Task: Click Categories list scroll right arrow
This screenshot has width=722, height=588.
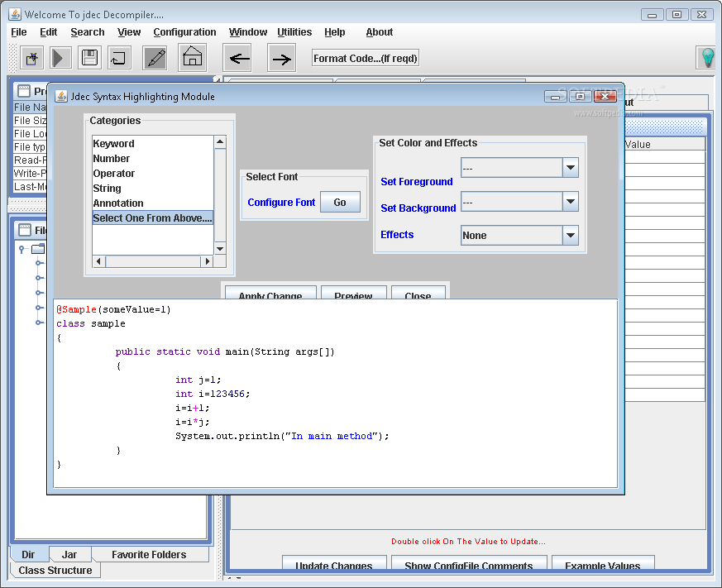Action: 208,261
